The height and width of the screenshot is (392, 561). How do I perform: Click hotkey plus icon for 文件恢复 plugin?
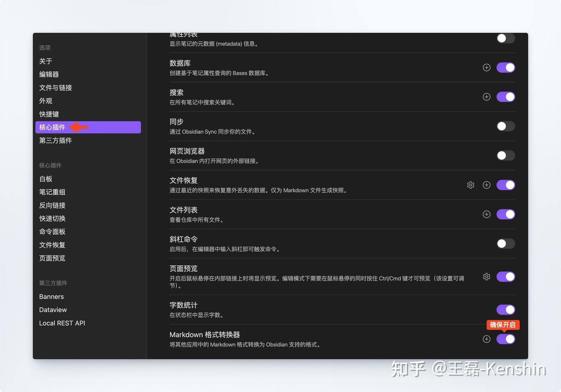(x=487, y=185)
